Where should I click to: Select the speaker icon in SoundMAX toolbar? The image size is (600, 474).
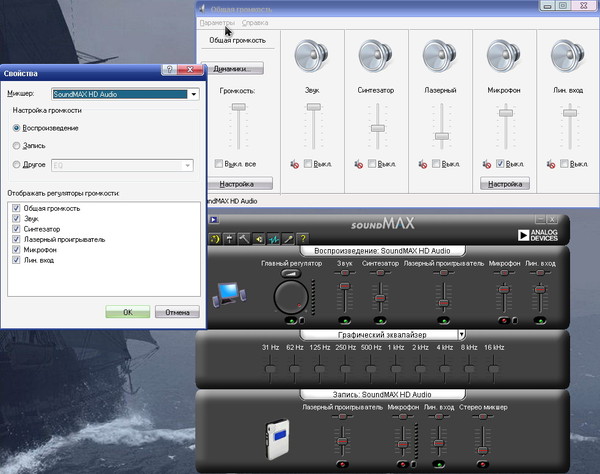tap(259, 239)
